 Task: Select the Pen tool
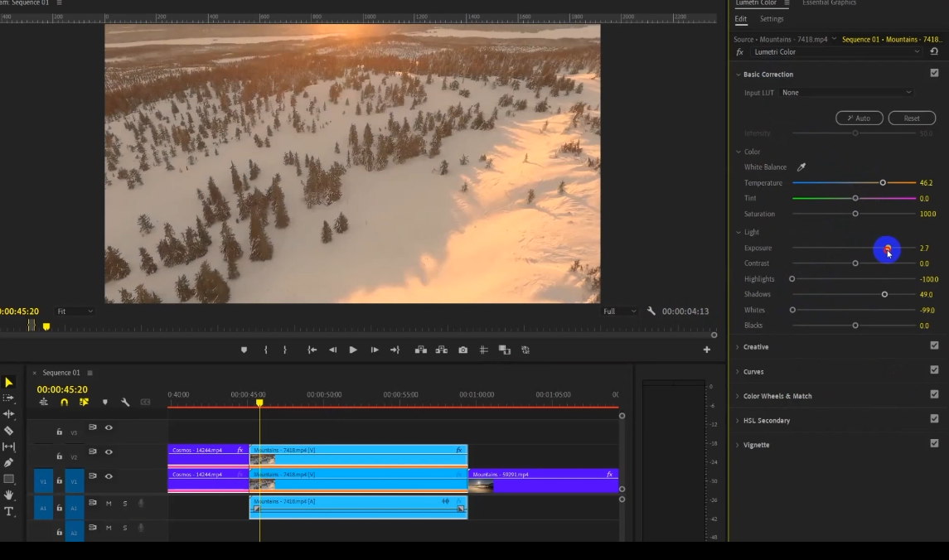pyautogui.click(x=9, y=463)
